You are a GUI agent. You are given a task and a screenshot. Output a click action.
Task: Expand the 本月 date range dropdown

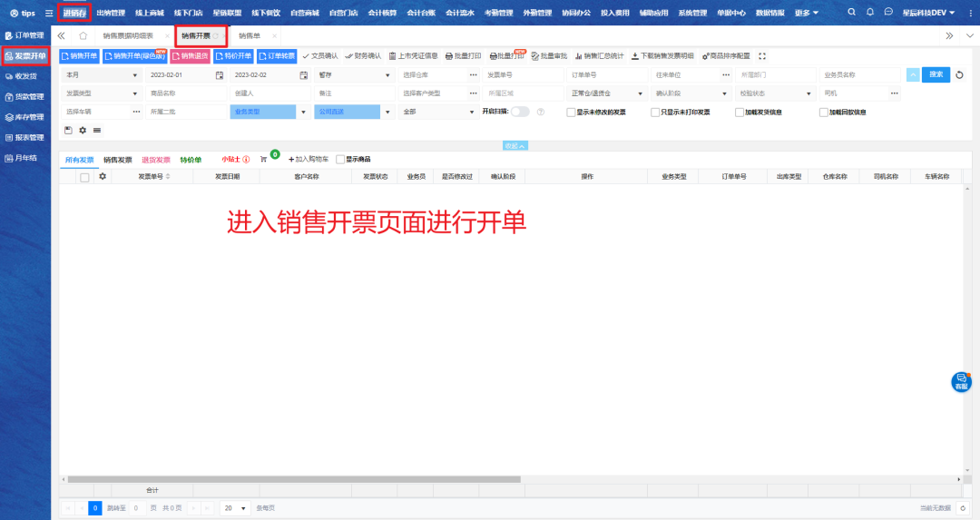pyautogui.click(x=100, y=74)
